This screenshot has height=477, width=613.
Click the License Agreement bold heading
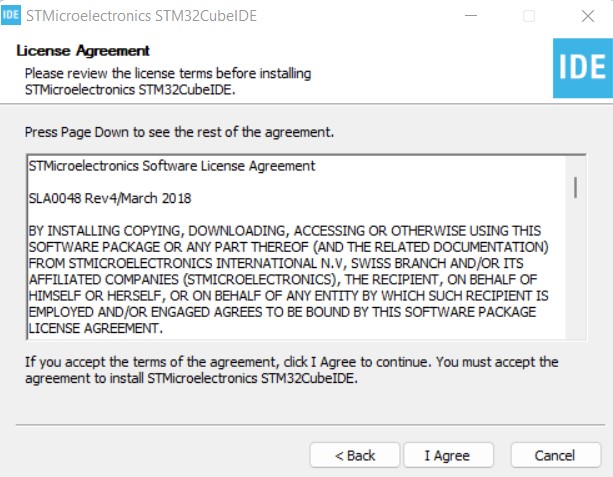(x=83, y=51)
